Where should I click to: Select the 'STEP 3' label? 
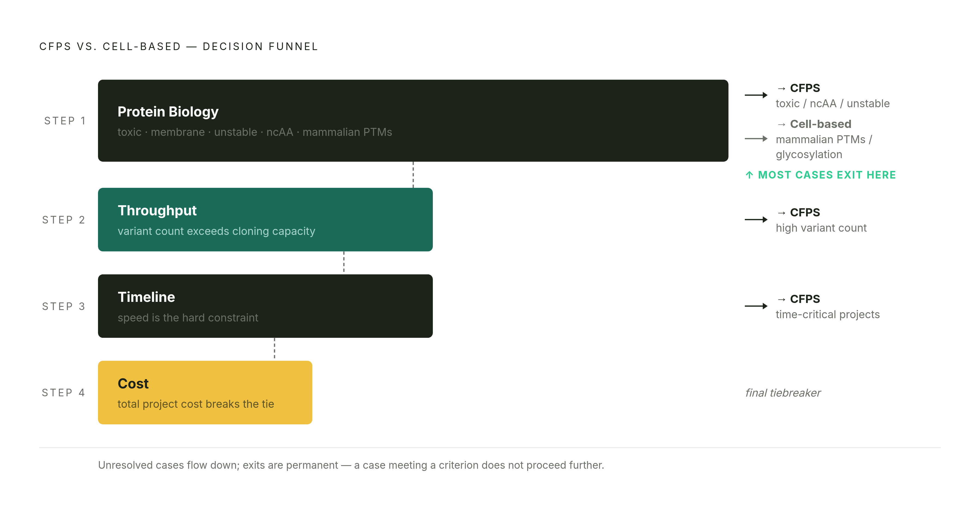click(63, 306)
